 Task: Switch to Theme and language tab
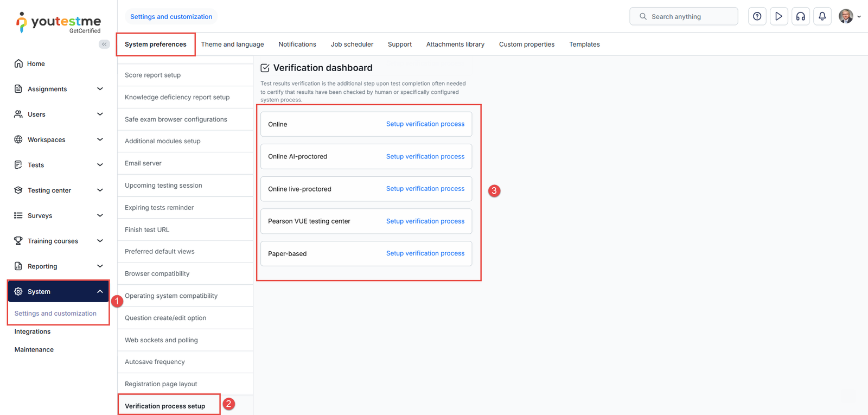coord(232,44)
